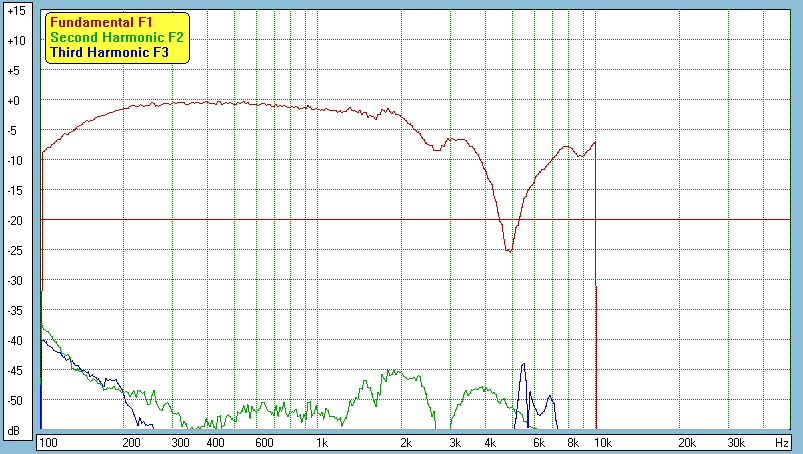Select the +0 label on the dB axis
Viewport: 803px width, 454px height.
16,101
